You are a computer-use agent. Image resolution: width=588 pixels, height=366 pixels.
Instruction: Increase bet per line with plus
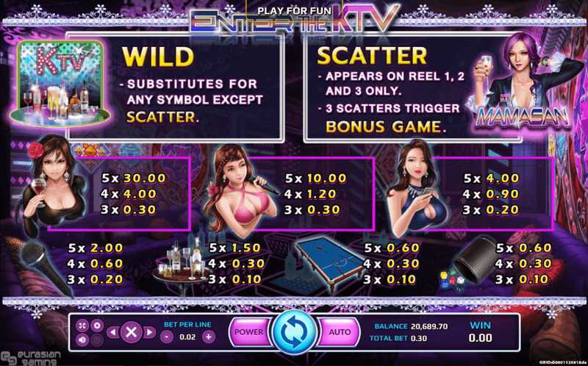pyautogui.click(x=209, y=337)
